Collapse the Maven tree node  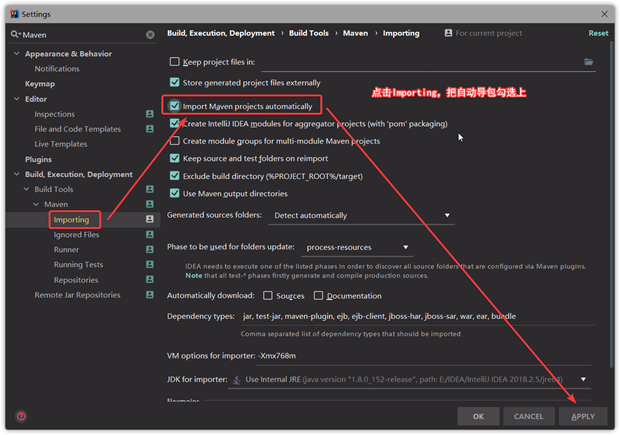36,204
